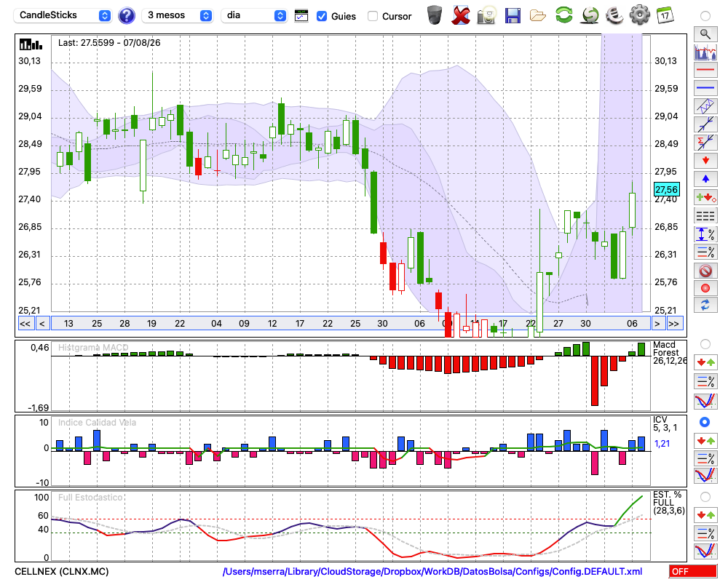The height and width of the screenshot is (582, 728).
Task: Enable the Cursor checkbox
Action: coord(372,16)
